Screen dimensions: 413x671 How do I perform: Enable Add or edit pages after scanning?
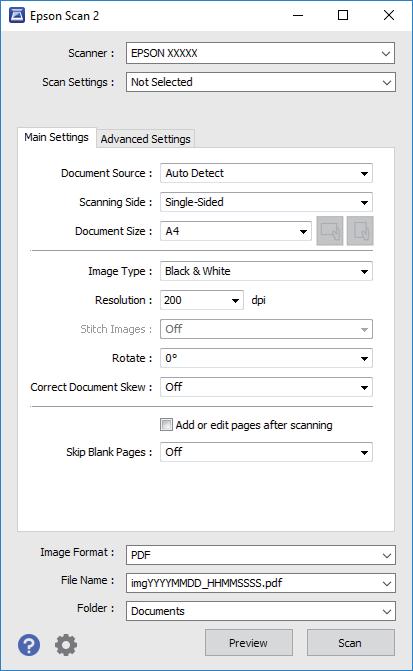point(166,425)
